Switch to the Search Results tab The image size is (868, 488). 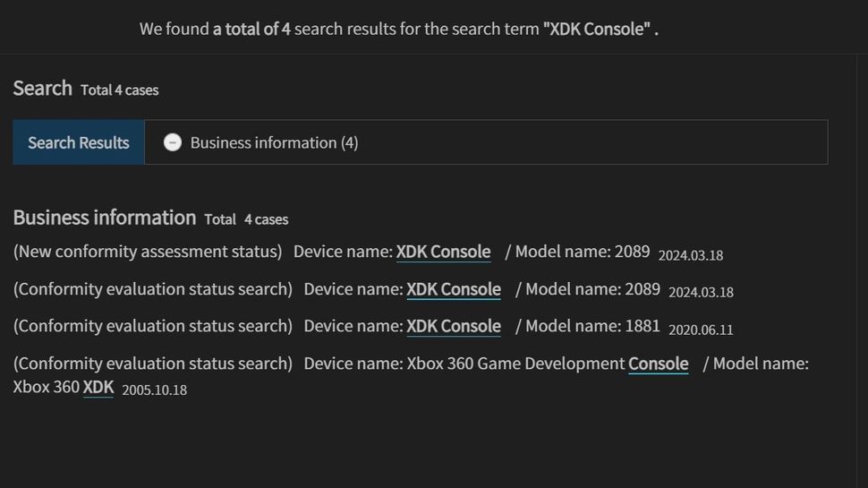point(79,142)
